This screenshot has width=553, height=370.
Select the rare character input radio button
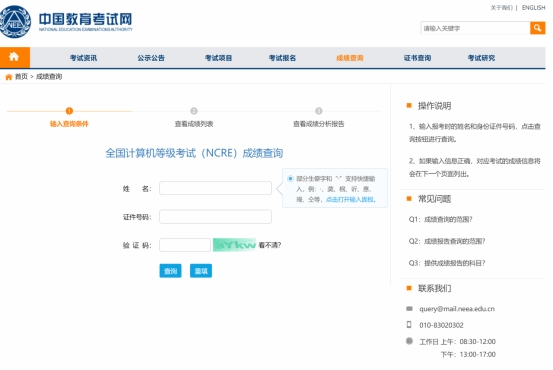[290, 178]
